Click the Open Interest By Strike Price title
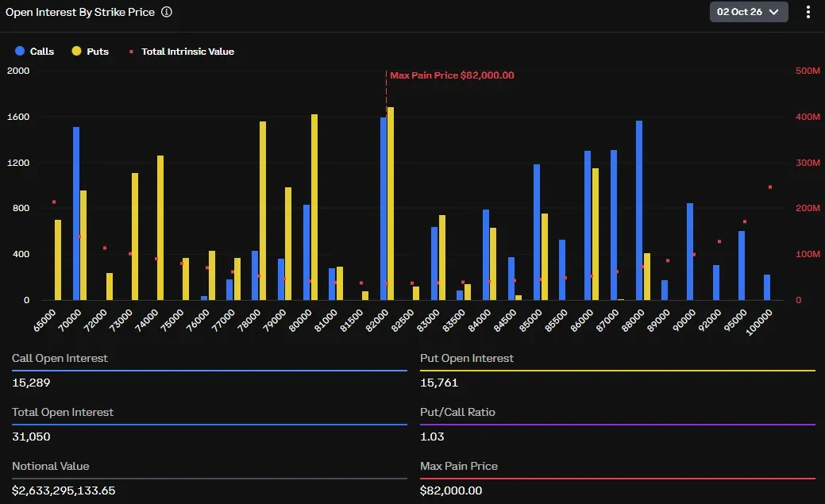Screen dimensions: 825x504 click(x=80, y=12)
